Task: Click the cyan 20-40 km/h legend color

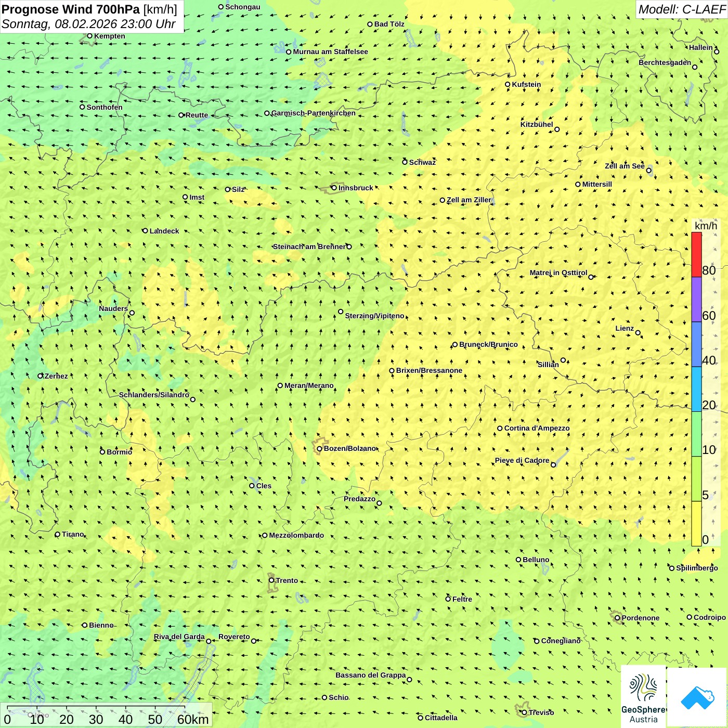Action: coord(696,389)
